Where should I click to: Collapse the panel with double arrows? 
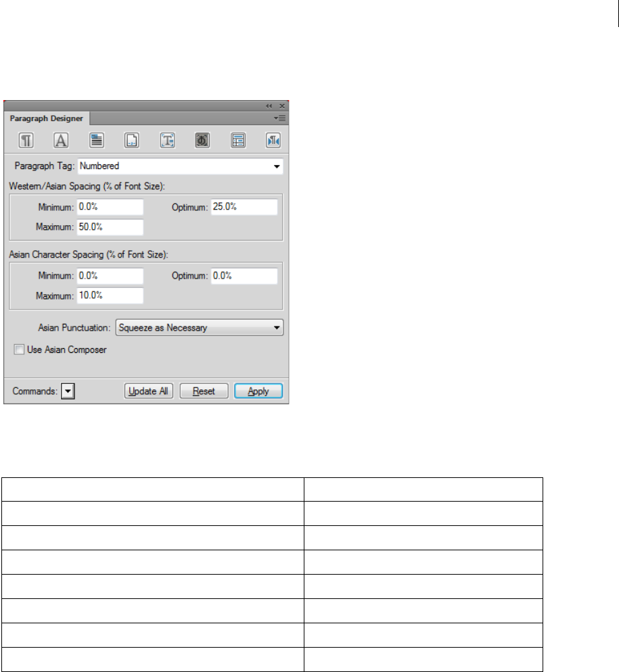pyautogui.click(x=269, y=106)
